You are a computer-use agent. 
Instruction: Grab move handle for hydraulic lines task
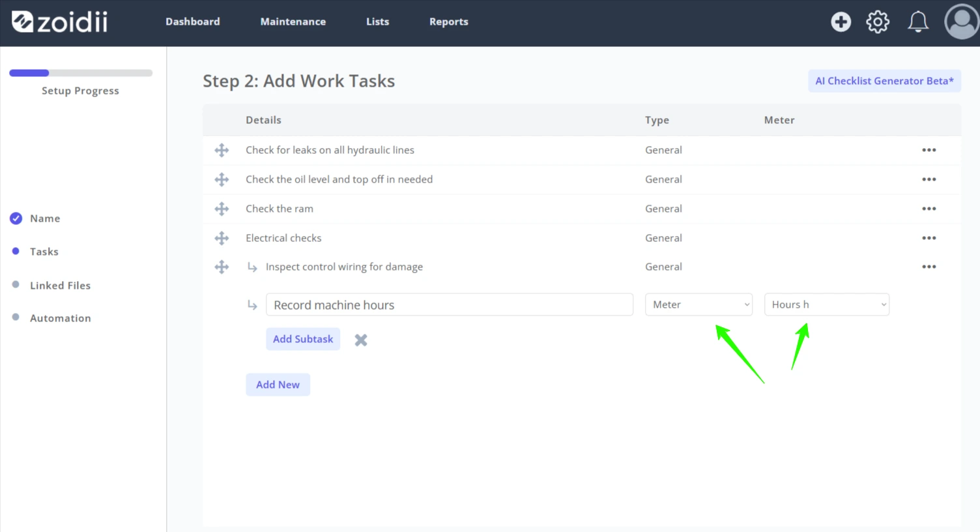[222, 150]
